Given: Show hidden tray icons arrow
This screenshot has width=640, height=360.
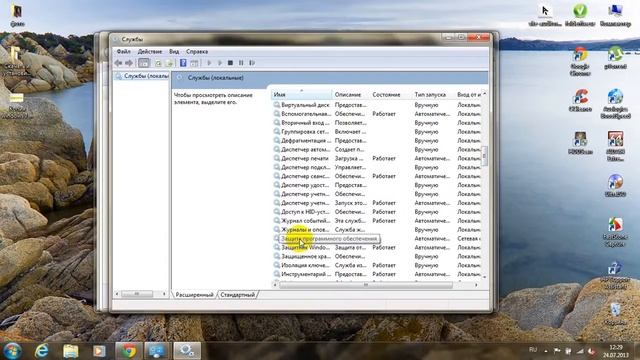Looking at the screenshot, I should click(546, 350).
